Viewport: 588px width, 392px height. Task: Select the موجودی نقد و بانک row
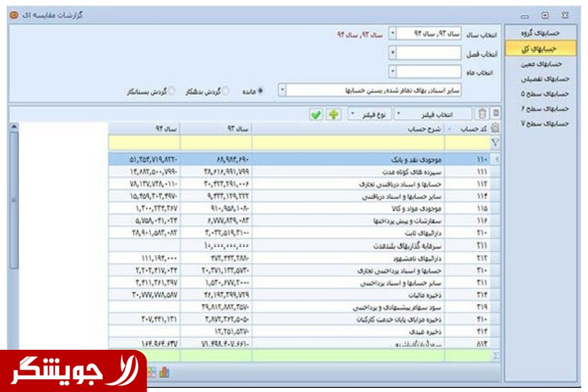(x=347, y=159)
